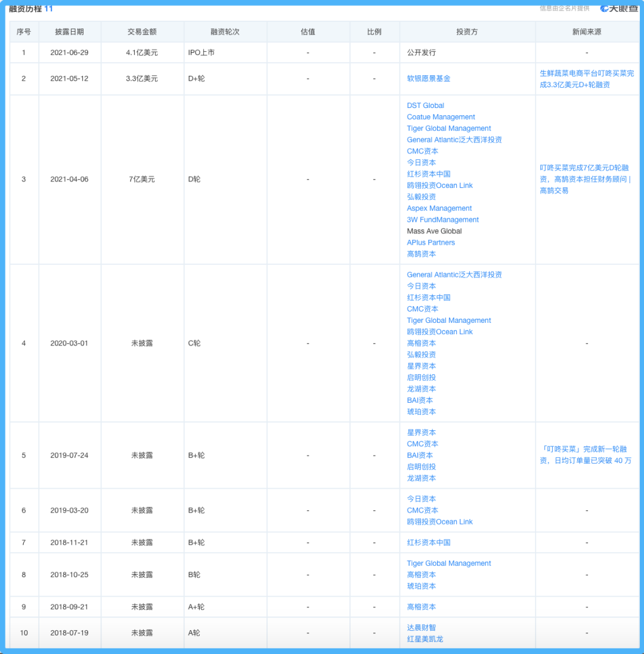Open 鸥翎投资Ocean Link in D轮 row
Viewport: 644px width, 654px height.
click(x=439, y=185)
